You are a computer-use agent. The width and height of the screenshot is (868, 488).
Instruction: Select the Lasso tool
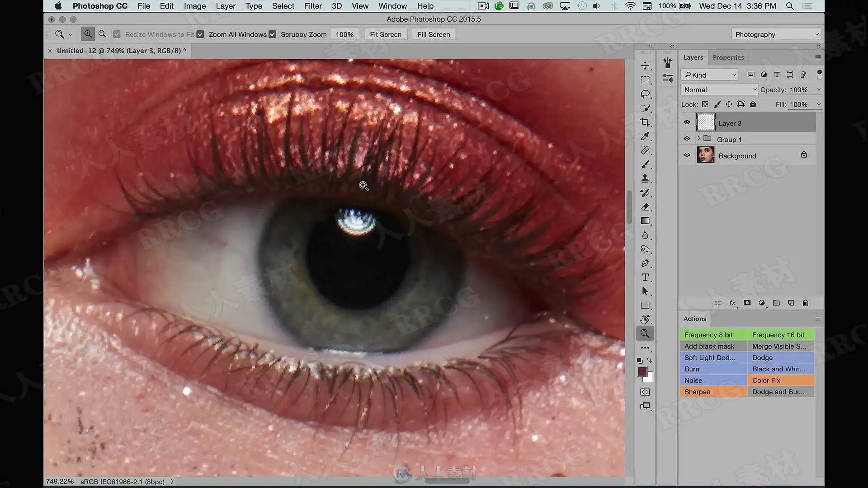point(645,94)
